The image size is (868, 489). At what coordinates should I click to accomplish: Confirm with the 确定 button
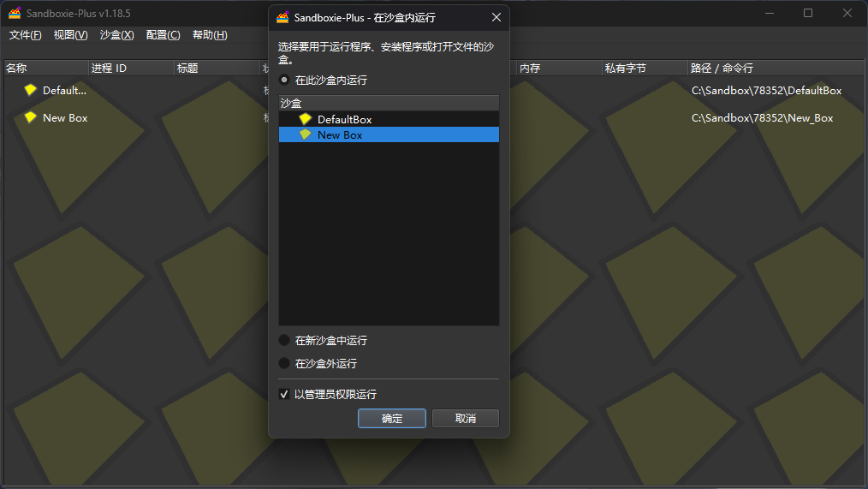(x=392, y=419)
